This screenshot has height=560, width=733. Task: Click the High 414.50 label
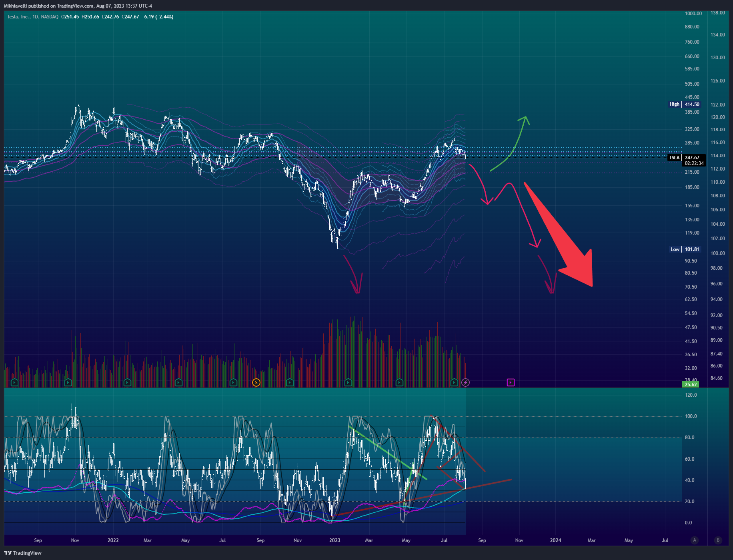coord(685,104)
